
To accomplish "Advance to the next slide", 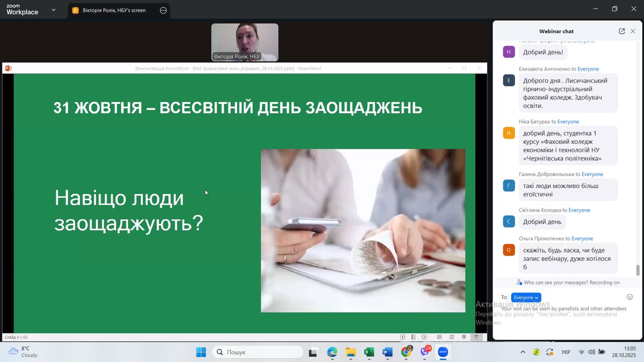I will pos(424,337).
